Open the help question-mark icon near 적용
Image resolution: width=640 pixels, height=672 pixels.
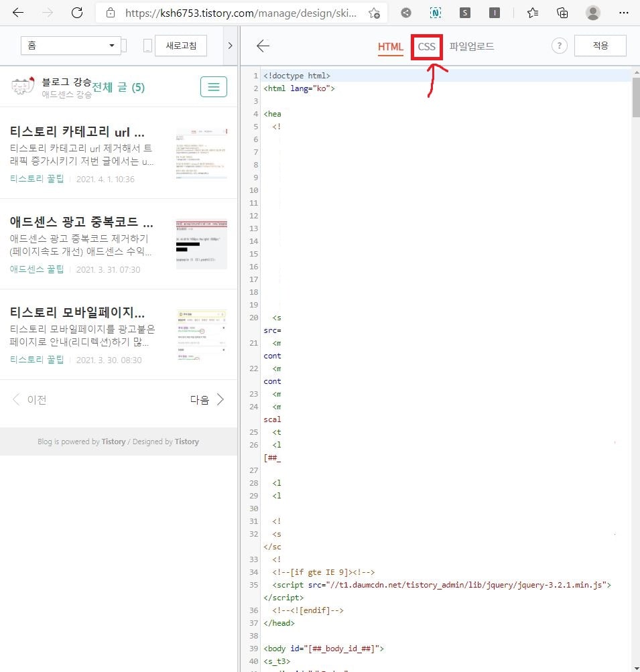click(560, 46)
